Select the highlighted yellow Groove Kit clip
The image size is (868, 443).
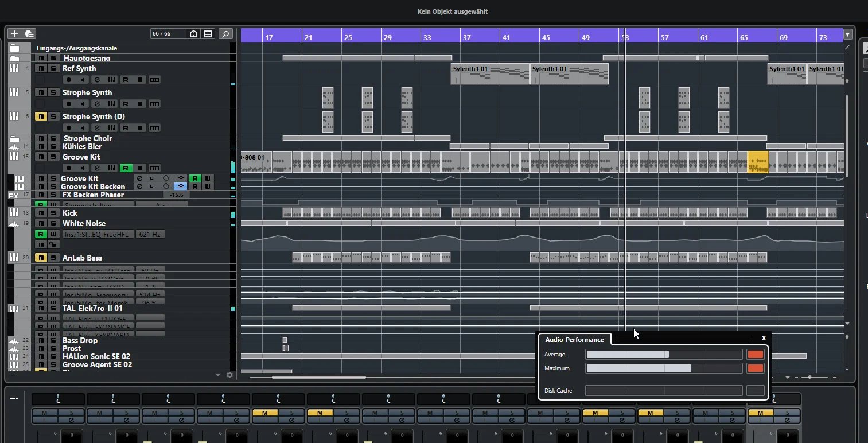[x=758, y=162]
